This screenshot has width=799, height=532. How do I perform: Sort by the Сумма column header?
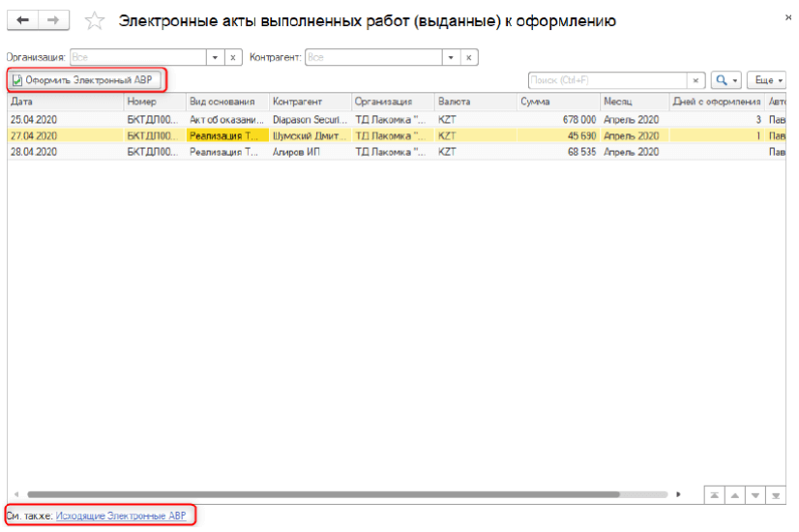coord(555,101)
